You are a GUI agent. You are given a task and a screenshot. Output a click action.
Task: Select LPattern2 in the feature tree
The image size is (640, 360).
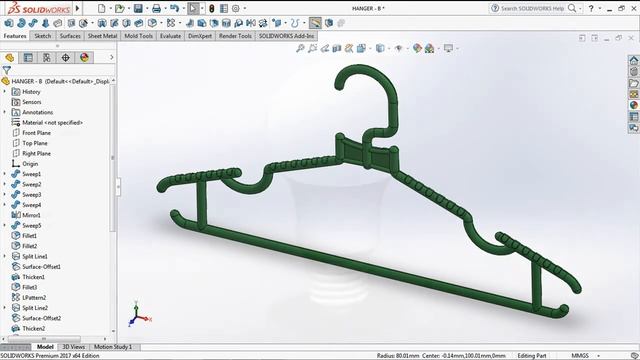pos(34,298)
